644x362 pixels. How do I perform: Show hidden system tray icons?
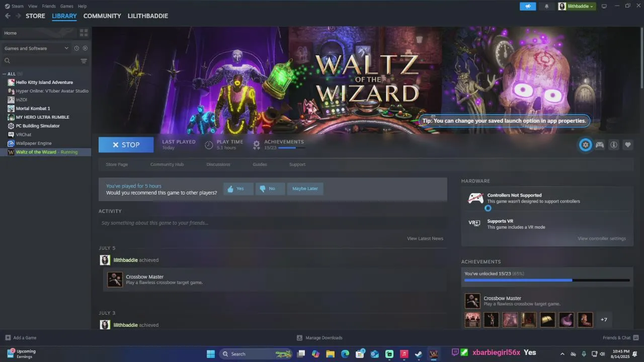pos(562,354)
